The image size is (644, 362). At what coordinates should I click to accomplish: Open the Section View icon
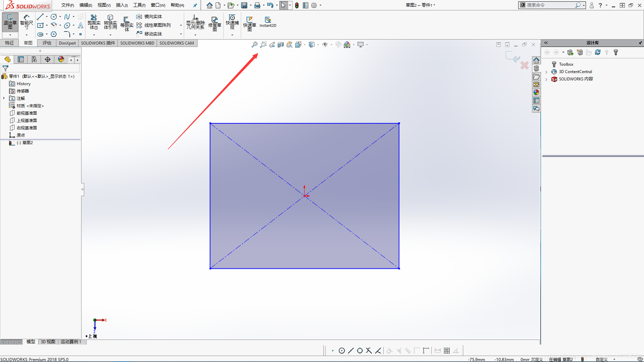[x=281, y=45]
